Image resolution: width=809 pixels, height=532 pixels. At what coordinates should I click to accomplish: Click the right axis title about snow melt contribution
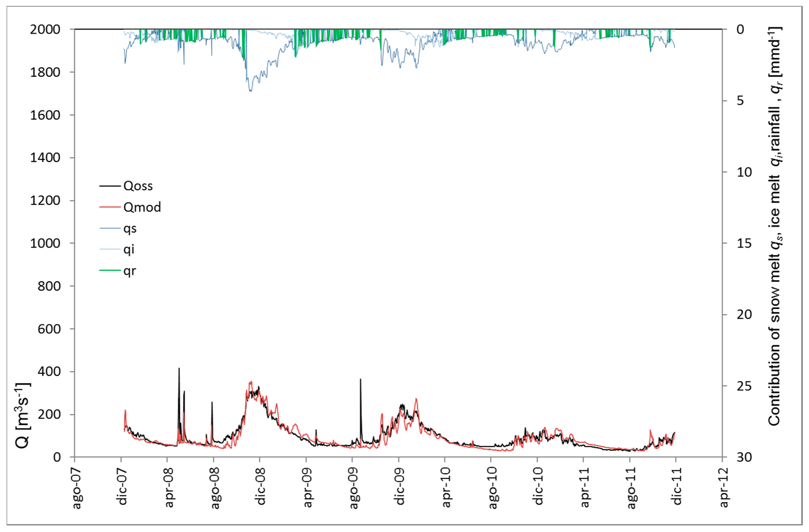775,226
